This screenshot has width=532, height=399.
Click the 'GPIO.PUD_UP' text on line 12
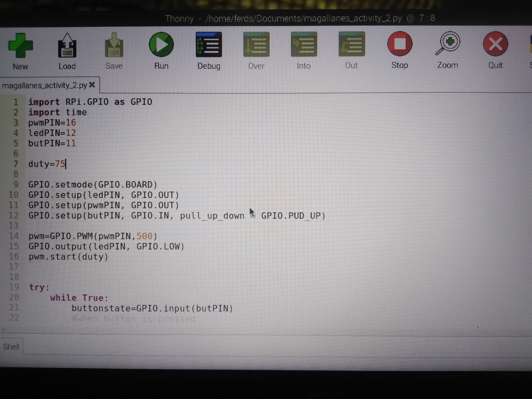291,216
